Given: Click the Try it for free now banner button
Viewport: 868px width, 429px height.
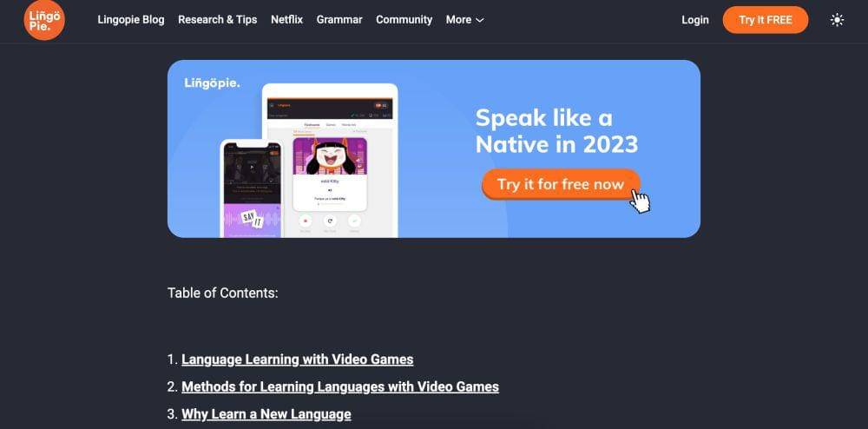Looking at the screenshot, I should point(560,184).
